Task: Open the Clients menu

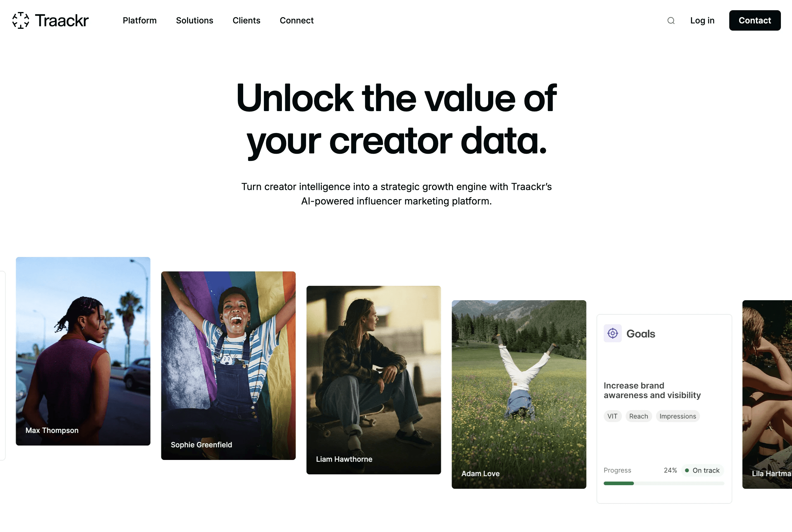Action: 246,20
